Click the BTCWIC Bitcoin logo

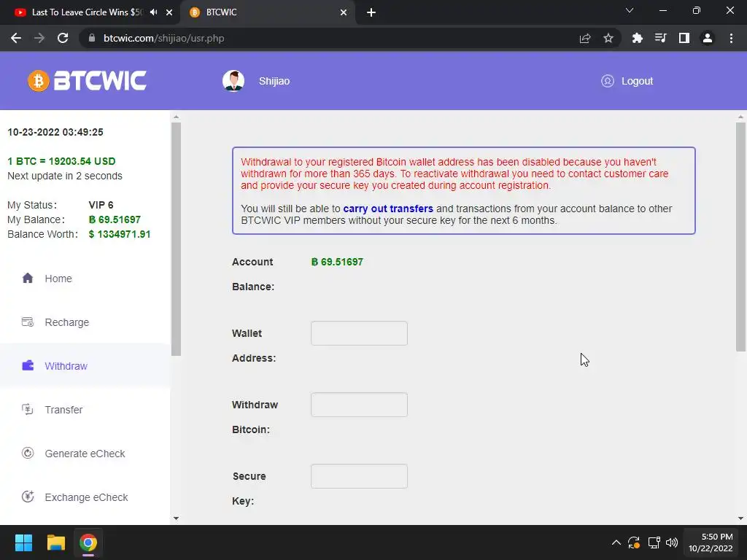point(88,80)
